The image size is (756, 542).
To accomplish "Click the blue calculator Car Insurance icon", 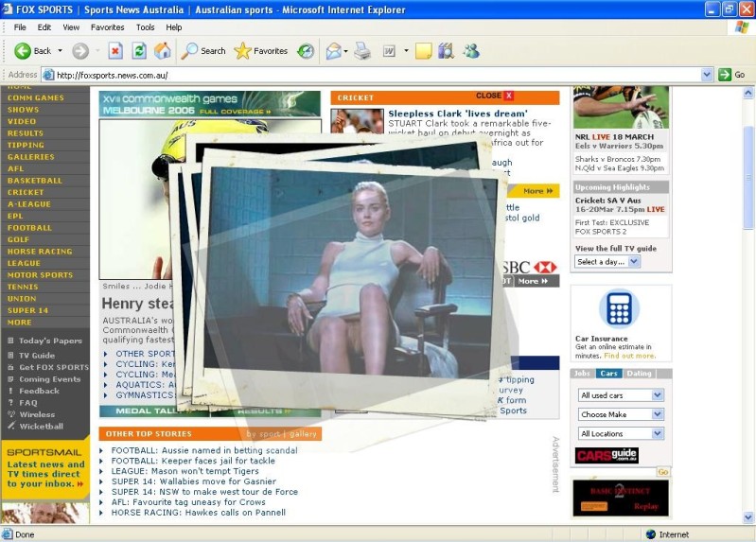I will tap(619, 308).
